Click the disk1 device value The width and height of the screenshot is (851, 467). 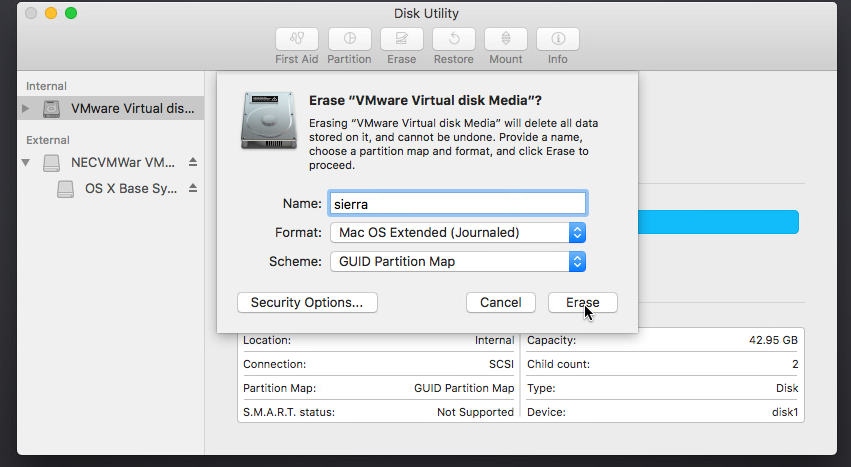point(785,412)
